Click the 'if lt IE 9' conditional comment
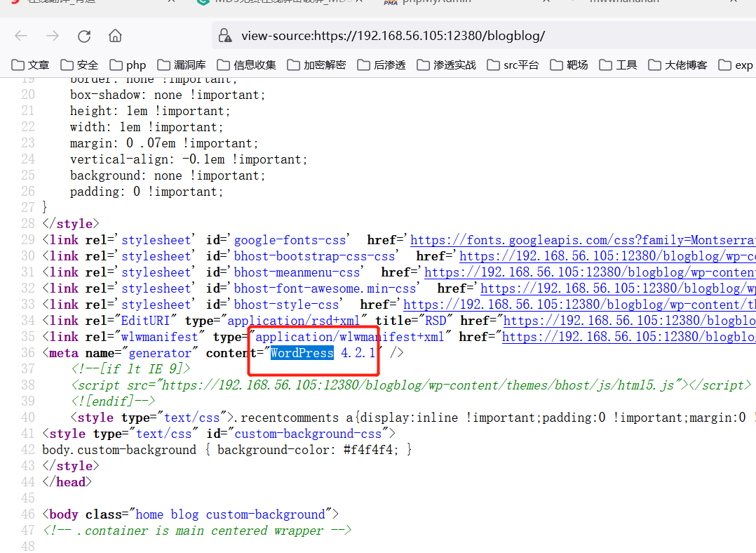756x553 pixels. click(x=130, y=369)
